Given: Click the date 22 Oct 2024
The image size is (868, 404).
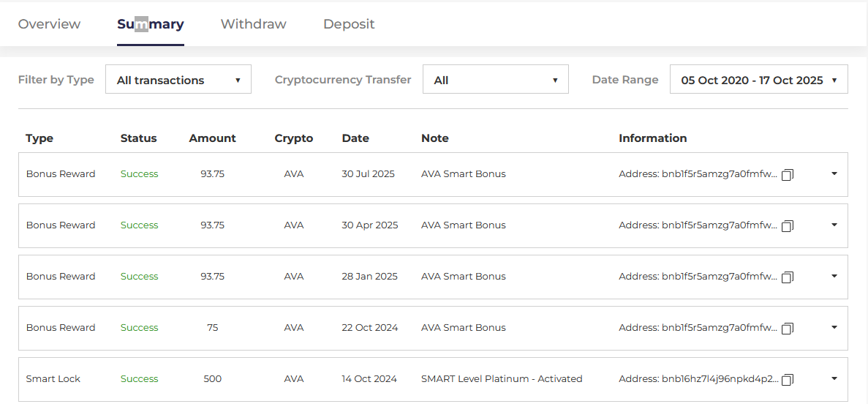Looking at the screenshot, I should pos(370,328).
